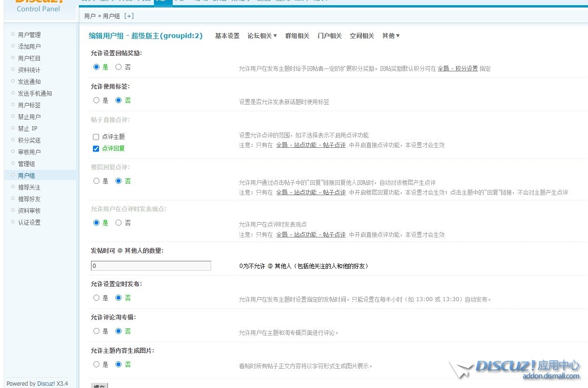Click 全局 - 站点功能 - 帖子点评 link under 帖子直接点评
The image size is (588, 388).
click(x=311, y=145)
